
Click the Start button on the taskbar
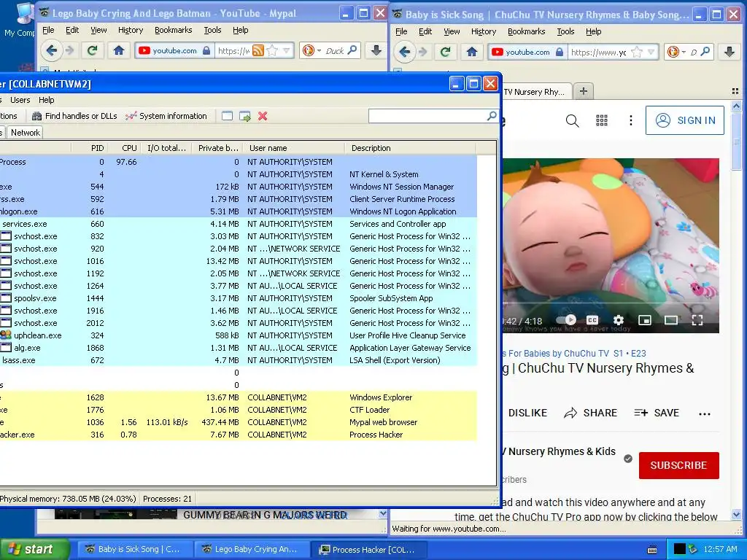click(x=34, y=549)
